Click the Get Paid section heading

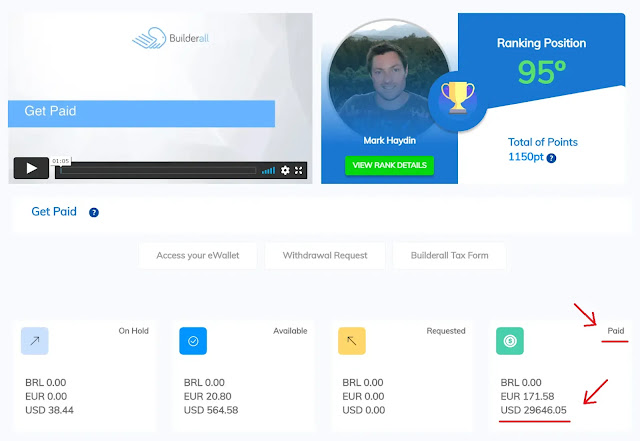[54, 212]
